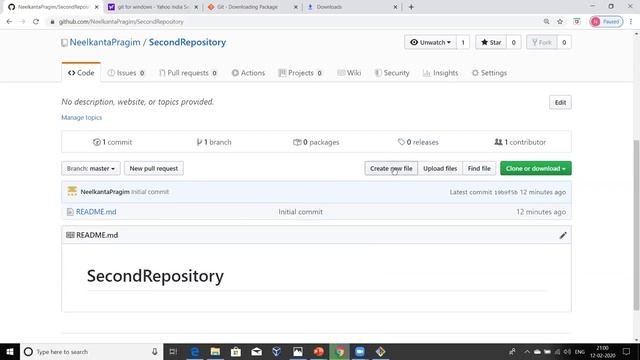Screen dimensions: 640x360
Task: Click the README.md file icon in the file list
Action: [70, 212]
